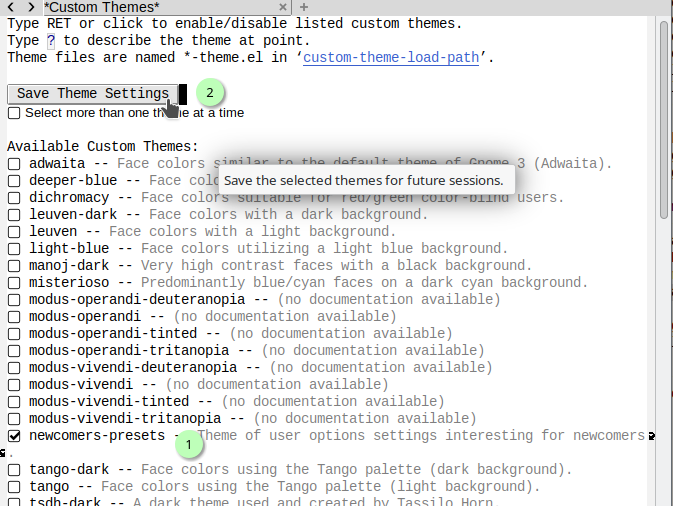Toggle the deeper-blue theme checkbox
The image size is (673, 506).
coord(14,180)
